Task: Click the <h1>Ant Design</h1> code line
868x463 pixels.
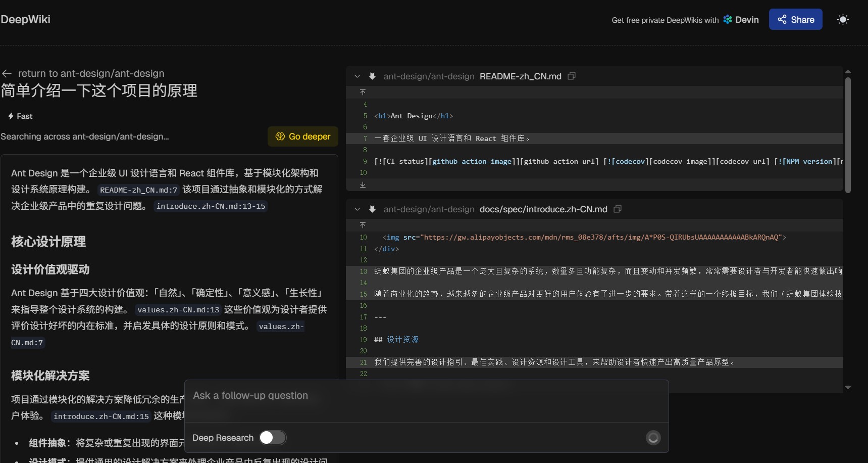Action: click(414, 116)
